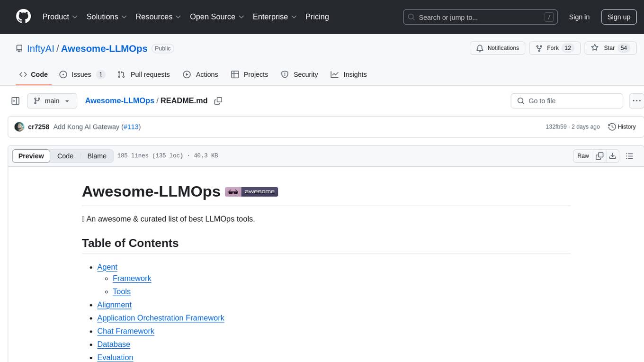Download the raw file

coord(613,156)
